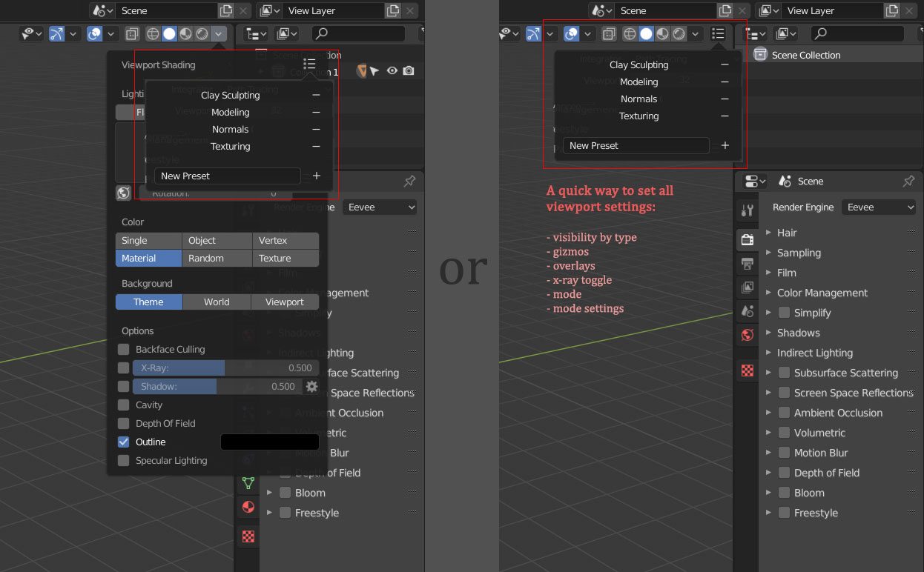Add new preset with plus in left popover
924x572 pixels.
click(317, 176)
